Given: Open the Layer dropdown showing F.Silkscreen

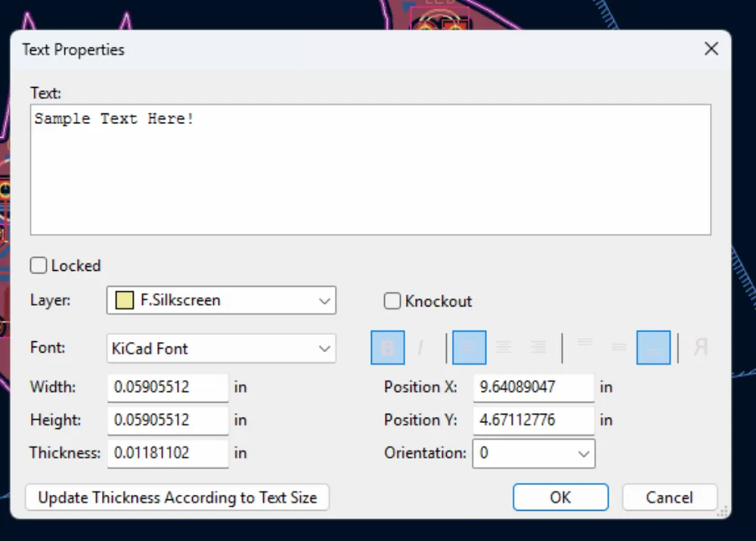Looking at the screenshot, I should pos(222,300).
